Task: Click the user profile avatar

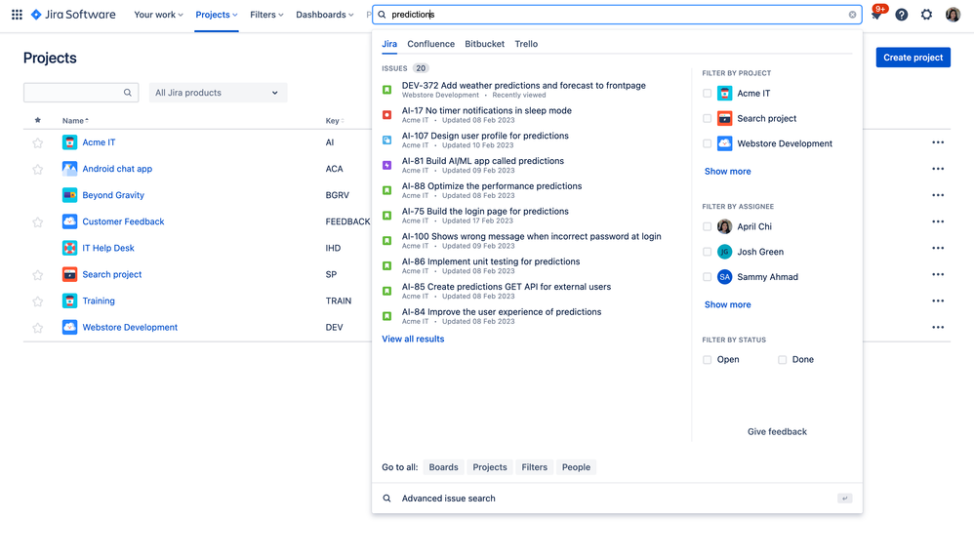Action: (953, 15)
